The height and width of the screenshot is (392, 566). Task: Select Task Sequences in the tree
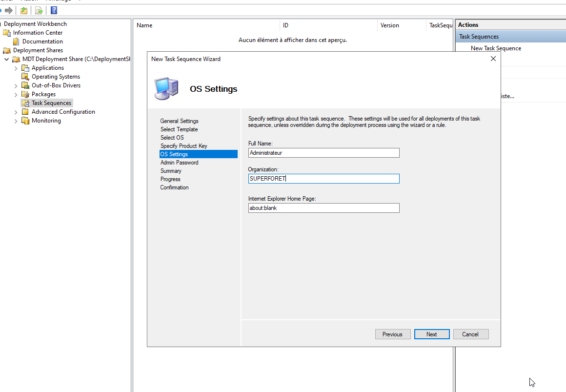pos(52,103)
